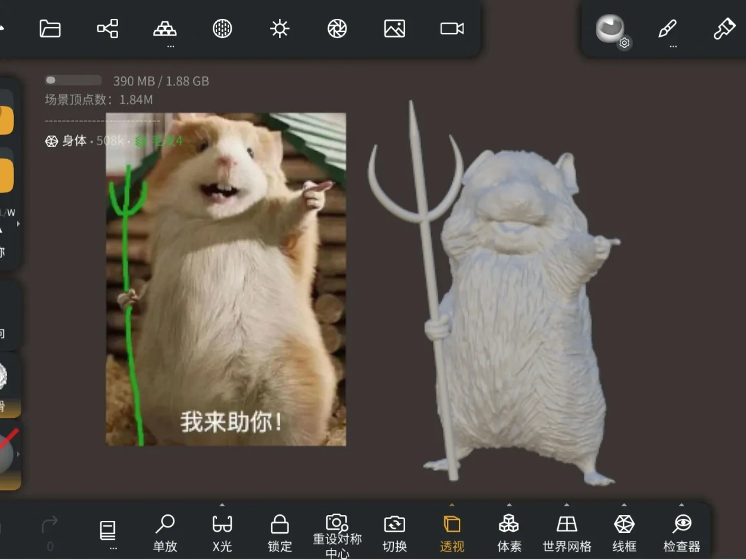
Task: Click 切换 camera switch button
Action: pos(395,533)
